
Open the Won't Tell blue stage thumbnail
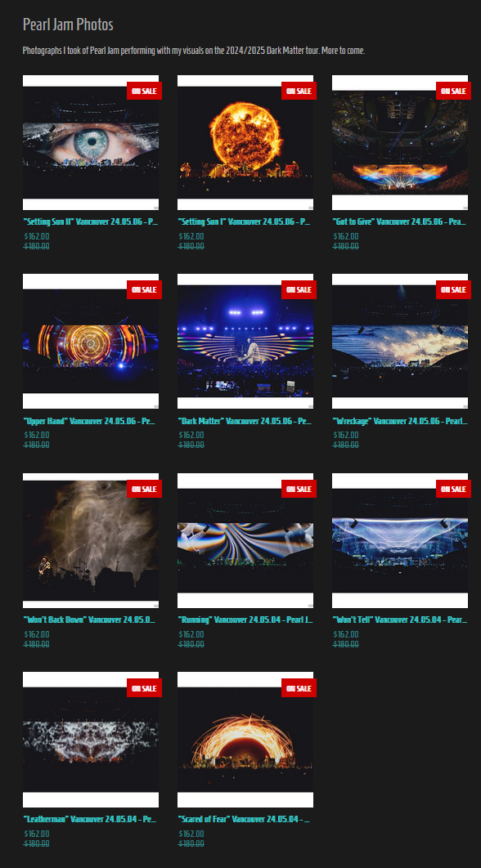[399, 540]
